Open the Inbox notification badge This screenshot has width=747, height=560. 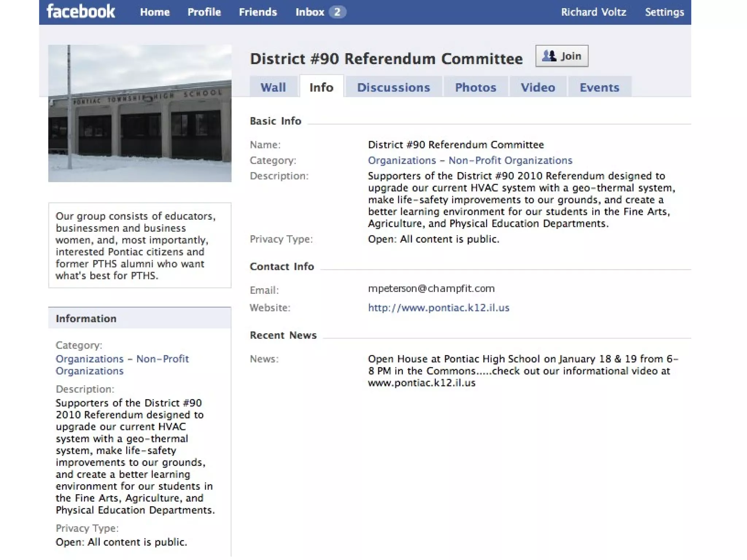pos(337,12)
